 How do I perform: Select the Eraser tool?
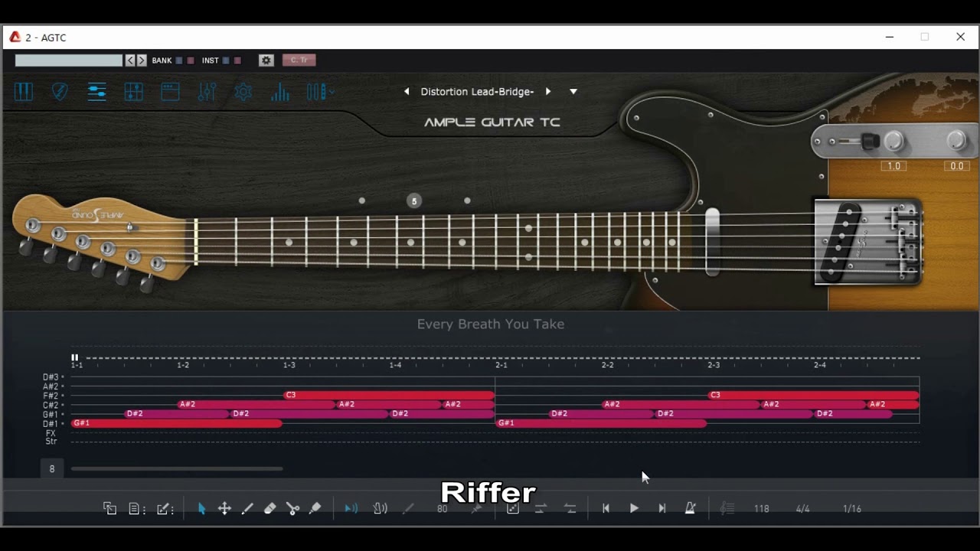coord(269,509)
